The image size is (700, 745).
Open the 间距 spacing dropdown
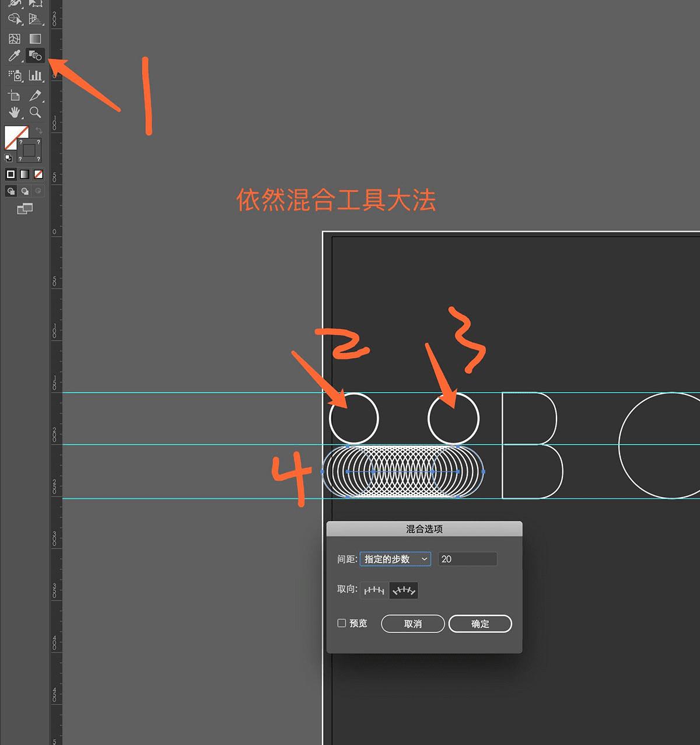click(x=395, y=559)
